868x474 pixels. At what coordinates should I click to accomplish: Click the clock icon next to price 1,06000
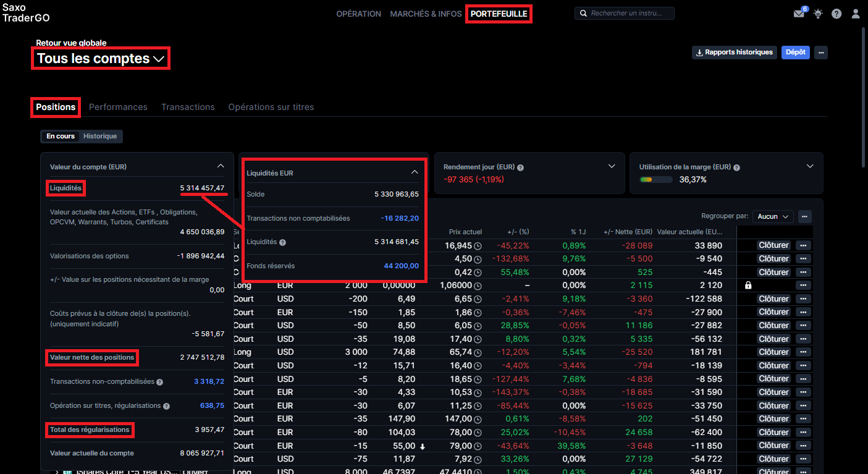pos(478,286)
